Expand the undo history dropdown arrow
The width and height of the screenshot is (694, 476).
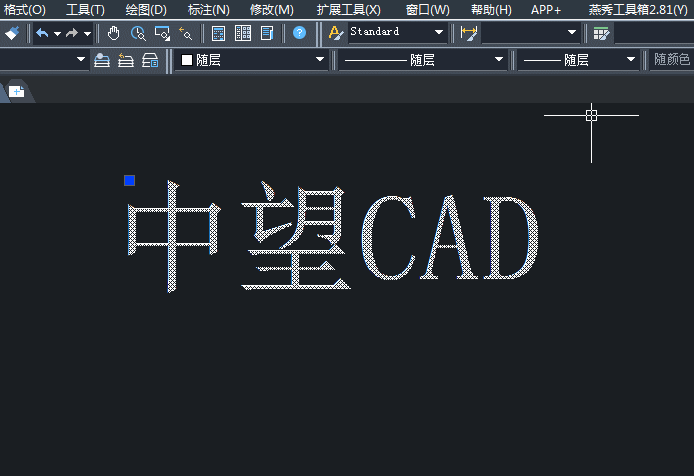tap(57, 33)
